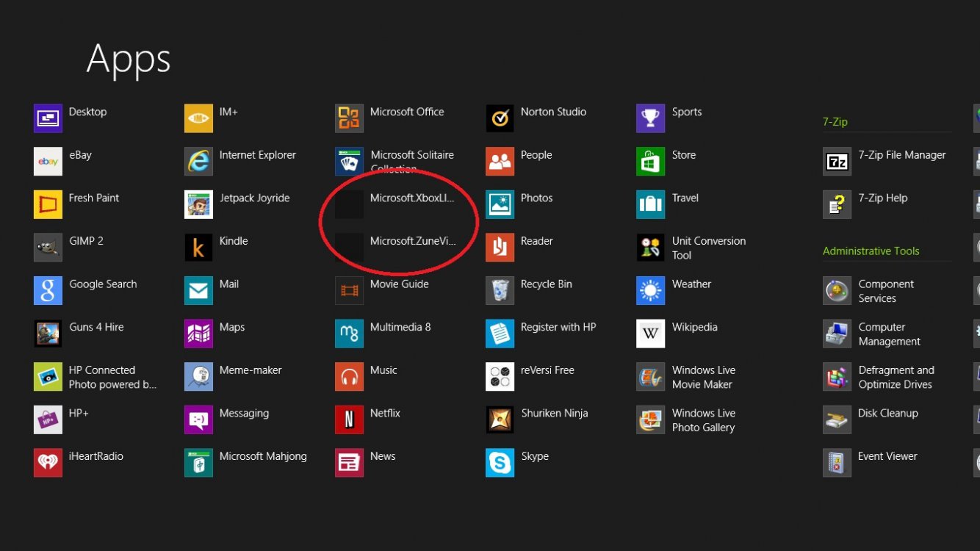Open the Messaging app icon

tap(198, 420)
